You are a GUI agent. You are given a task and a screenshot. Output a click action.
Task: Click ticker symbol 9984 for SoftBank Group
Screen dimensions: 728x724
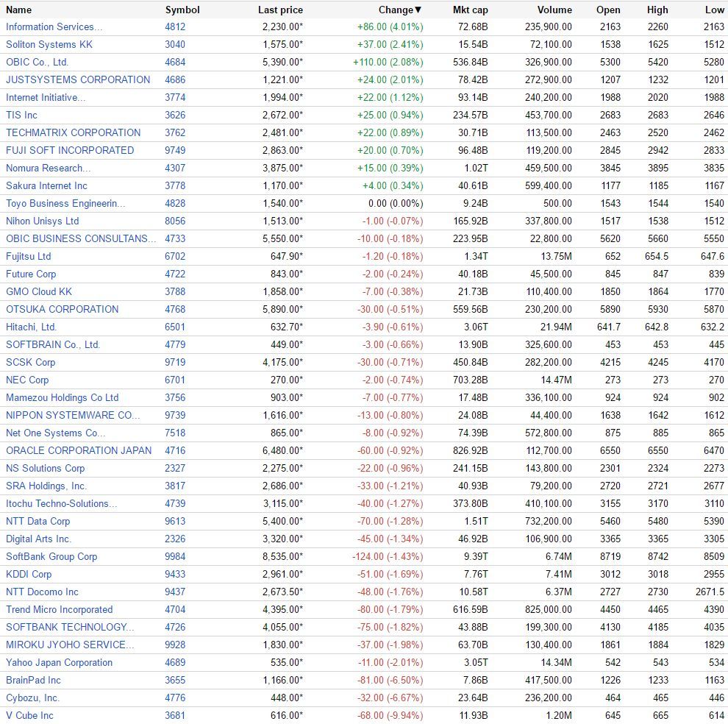tap(175, 557)
